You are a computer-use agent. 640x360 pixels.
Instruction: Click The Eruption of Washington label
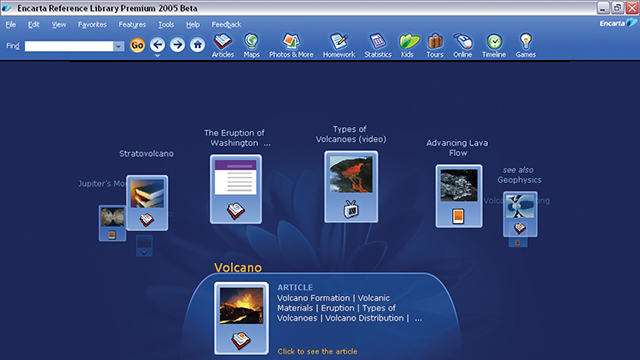click(x=237, y=138)
